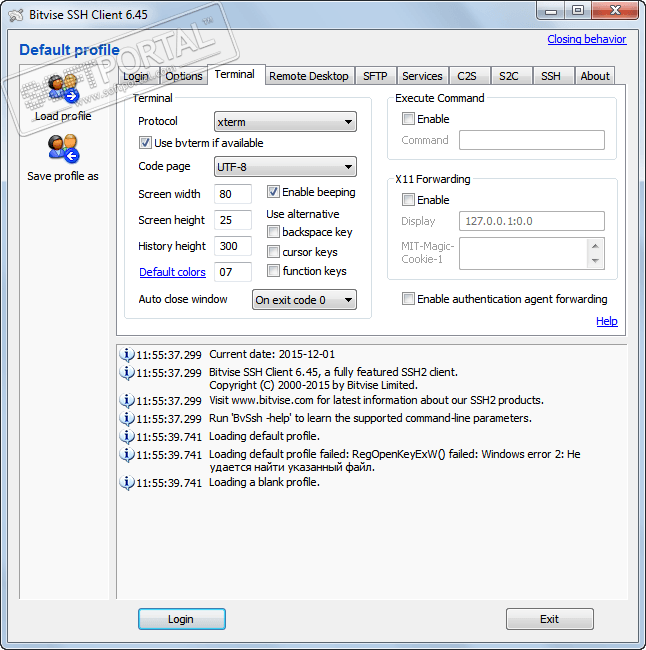Image resolution: width=646 pixels, height=650 pixels.
Task: Click 'Default profile' heading text
Action: click(69, 50)
